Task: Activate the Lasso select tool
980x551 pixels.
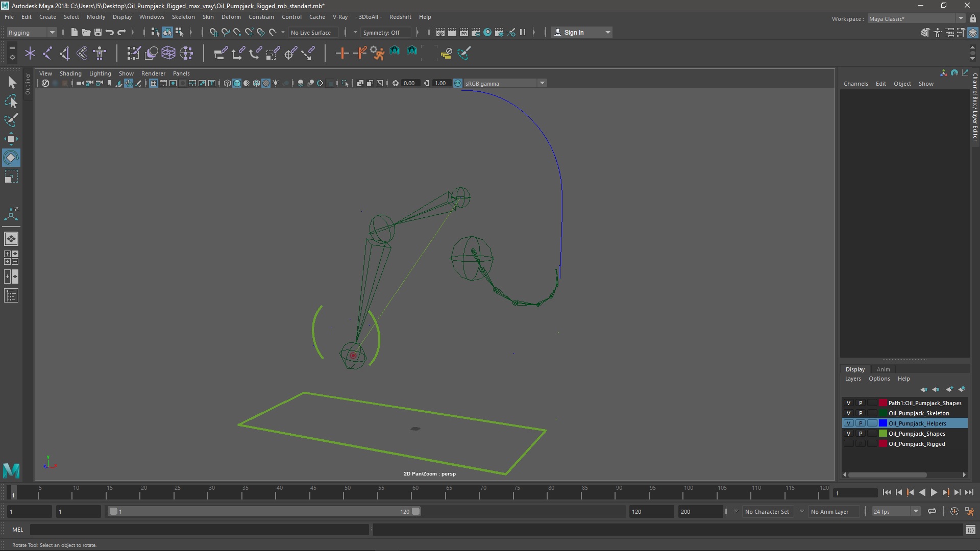Action: coord(11,102)
